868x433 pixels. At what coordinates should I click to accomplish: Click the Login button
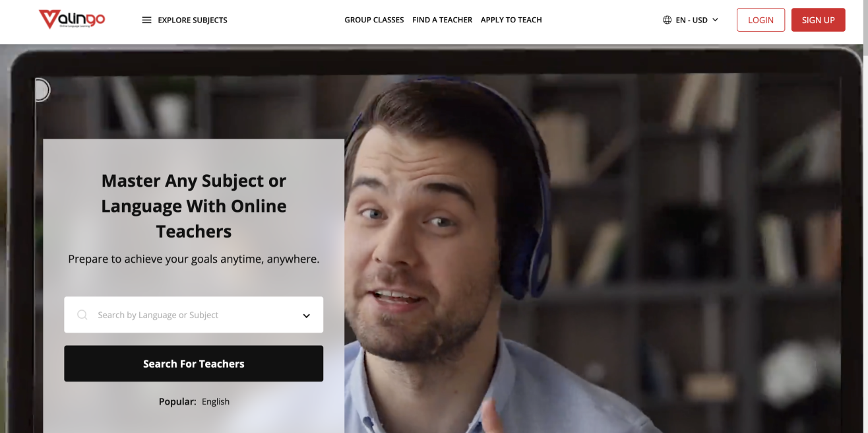(x=760, y=20)
